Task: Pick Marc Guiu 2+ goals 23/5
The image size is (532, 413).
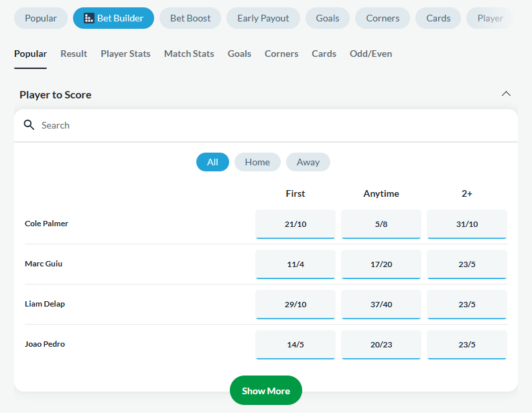Action: [x=467, y=264]
